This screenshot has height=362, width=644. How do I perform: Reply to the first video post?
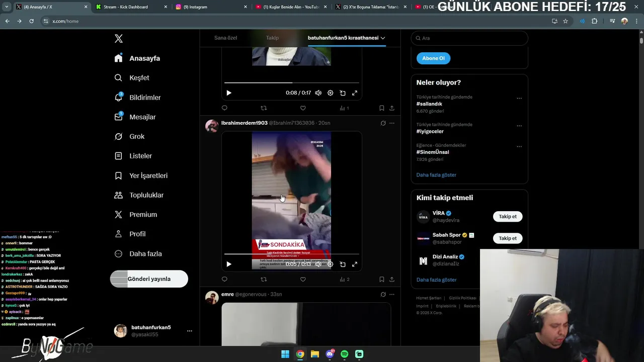tap(224, 108)
